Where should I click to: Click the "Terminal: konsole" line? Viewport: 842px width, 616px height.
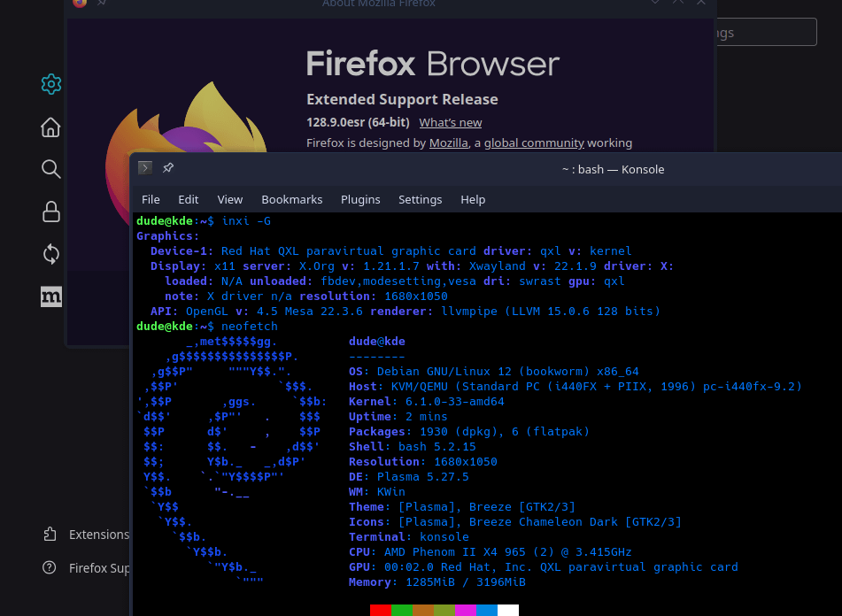[x=409, y=536]
